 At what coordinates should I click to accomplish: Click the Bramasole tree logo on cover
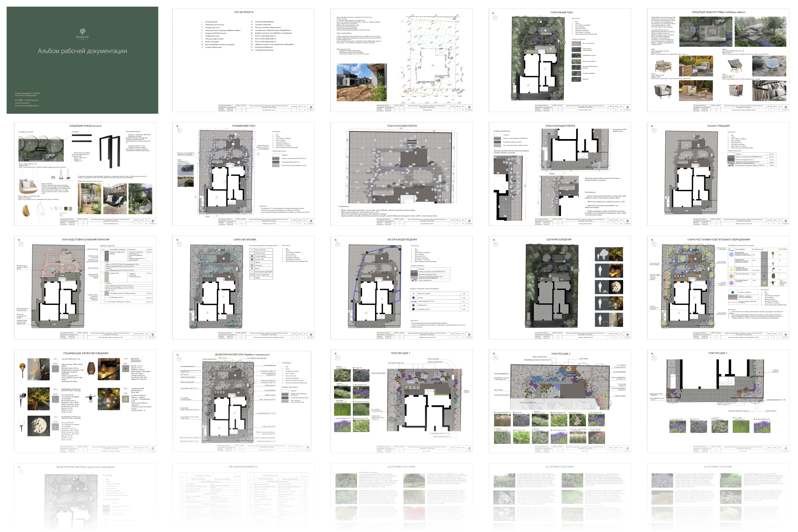(x=82, y=32)
